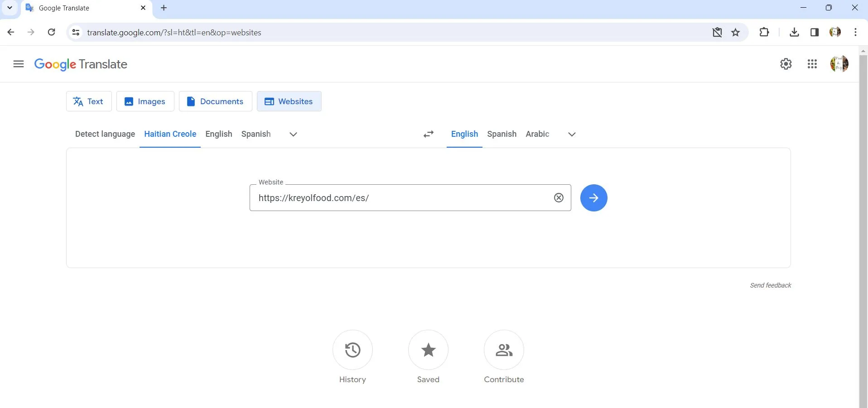
Task: Open Google Translate settings gear
Action: (x=786, y=64)
